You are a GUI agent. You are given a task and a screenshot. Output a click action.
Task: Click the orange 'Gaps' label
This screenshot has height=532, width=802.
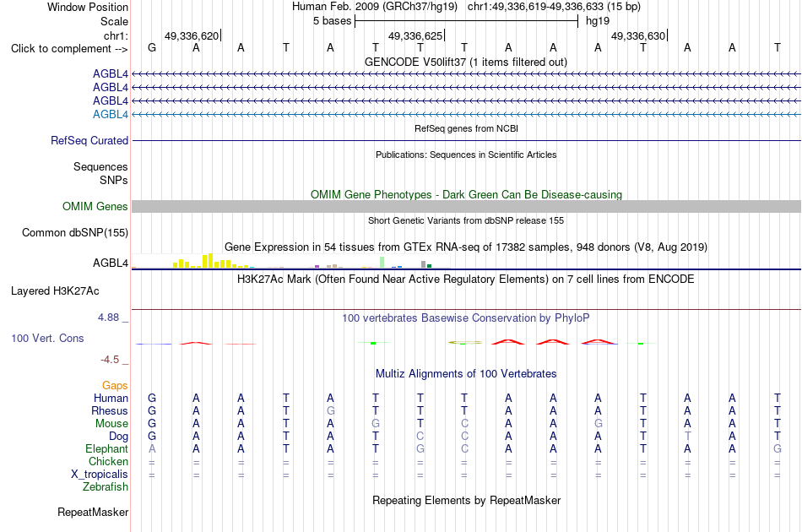click(x=115, y=386)
